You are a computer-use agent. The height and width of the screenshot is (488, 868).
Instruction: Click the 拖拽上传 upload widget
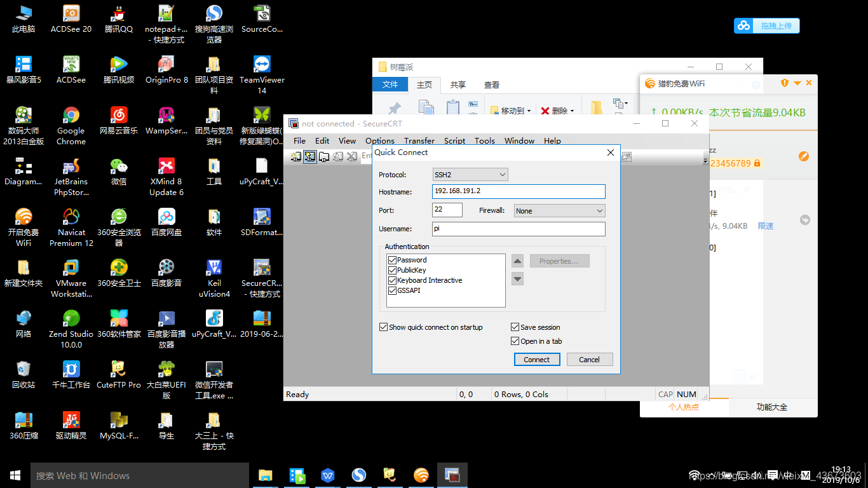(x=767, y=26)
